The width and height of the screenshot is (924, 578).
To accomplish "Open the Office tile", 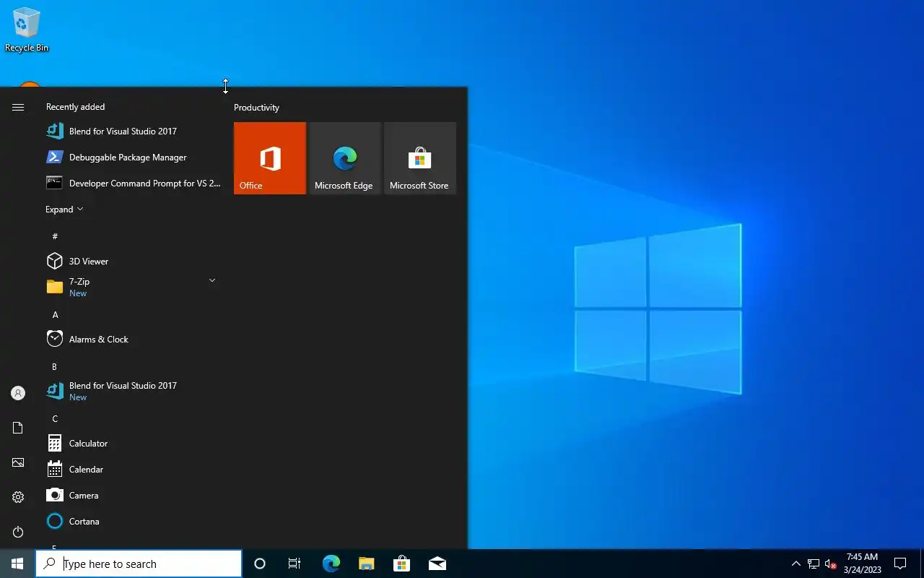I will pos(270,158).
